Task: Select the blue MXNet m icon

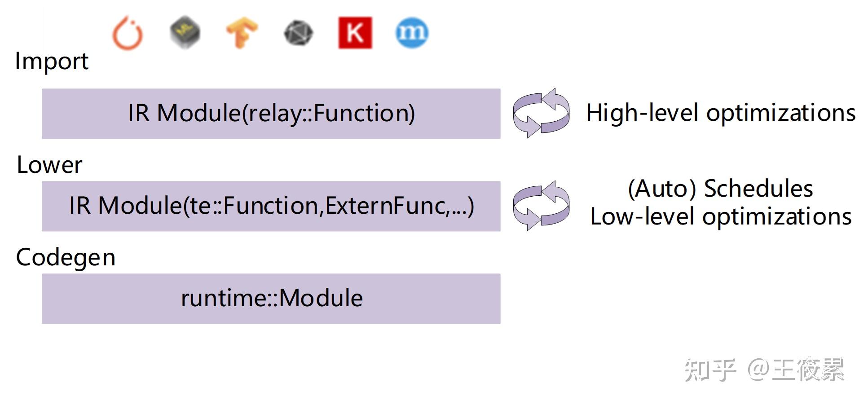Action: tap(412, 33)
